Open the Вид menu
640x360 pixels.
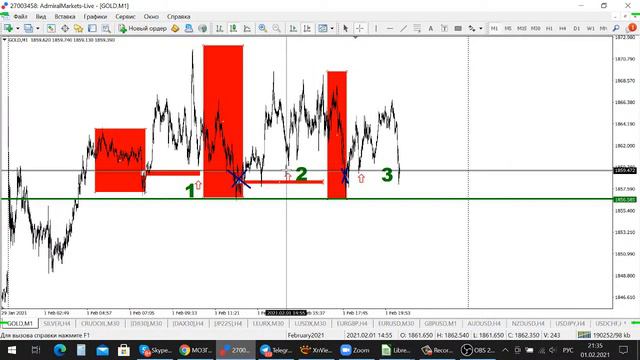tap(41, 17)
